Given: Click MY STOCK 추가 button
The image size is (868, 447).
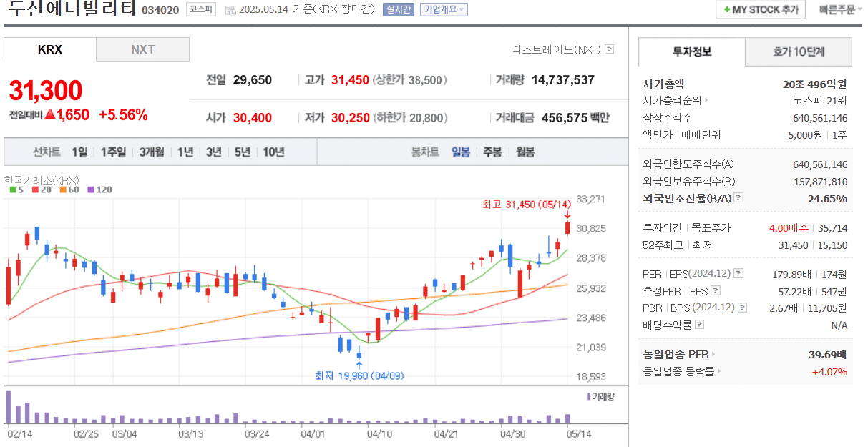Looking at the screenshot, I should [761, 9].
